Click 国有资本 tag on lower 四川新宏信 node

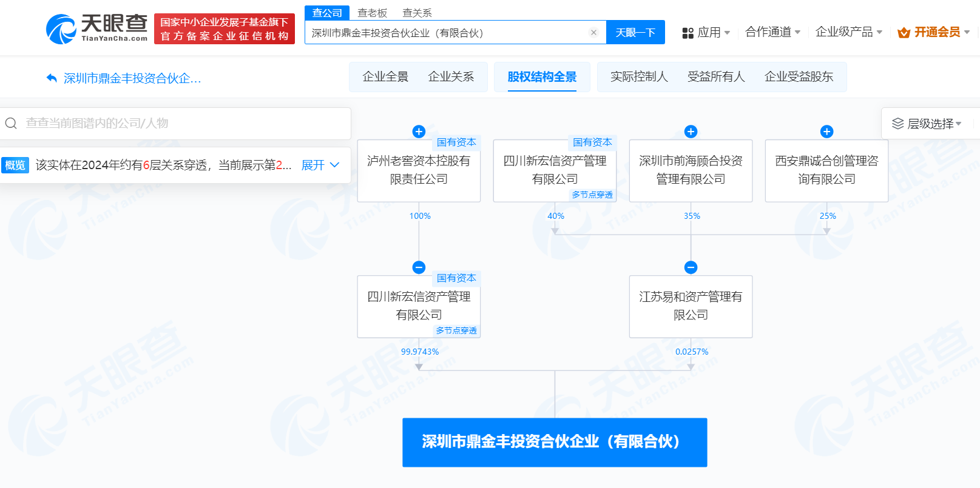[456, 278]
